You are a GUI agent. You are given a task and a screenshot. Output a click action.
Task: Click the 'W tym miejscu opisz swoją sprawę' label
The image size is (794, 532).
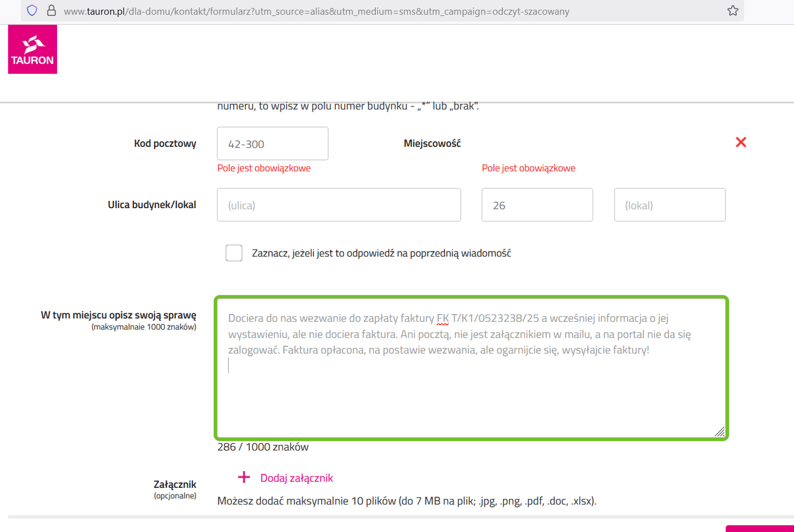pyautogui.click(x=118, y=315)
